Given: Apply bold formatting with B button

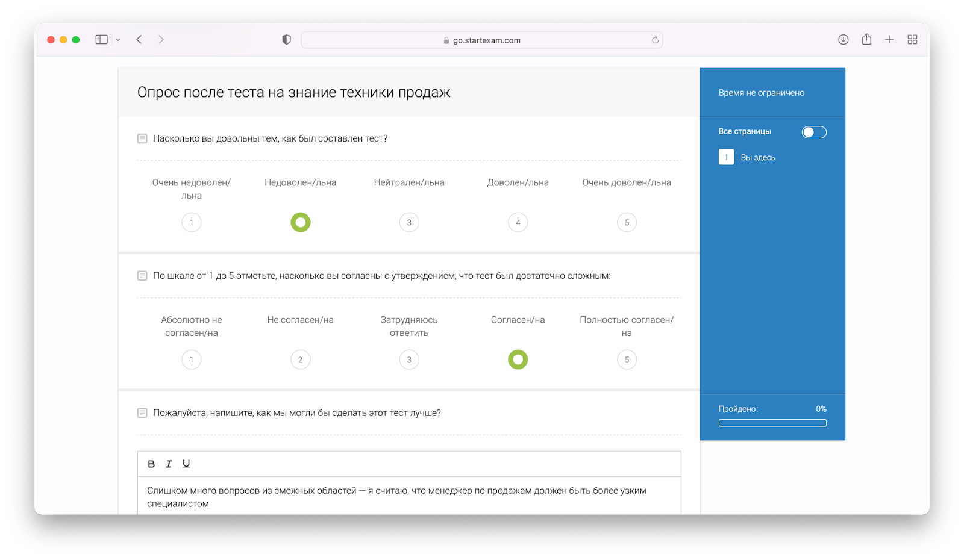Looking at the screenshot, I should (x=151, y=464).
